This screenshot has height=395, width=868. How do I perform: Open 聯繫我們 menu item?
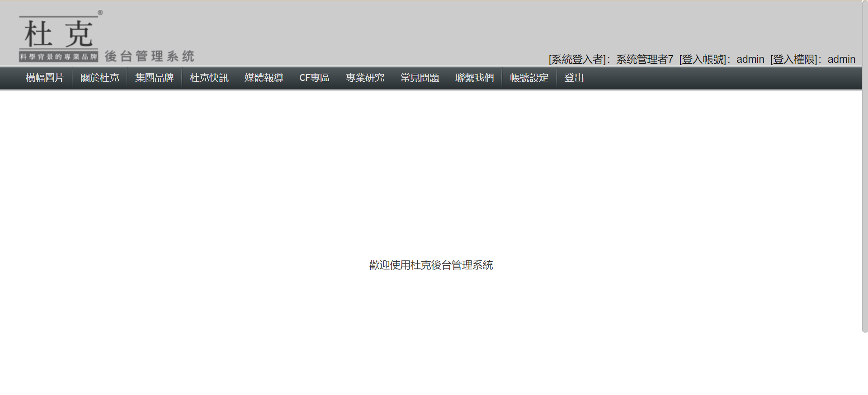point(474,78)
